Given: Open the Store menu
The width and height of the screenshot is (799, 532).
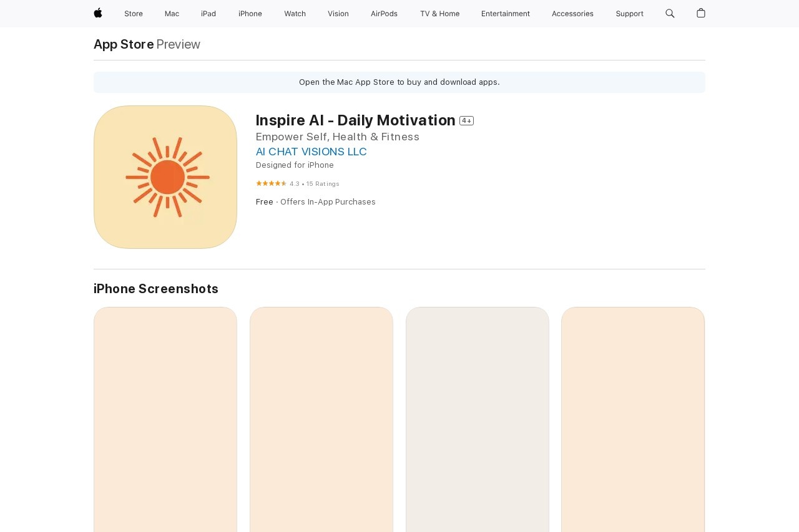Looking at the screenshot, I should tap(134, 14).
